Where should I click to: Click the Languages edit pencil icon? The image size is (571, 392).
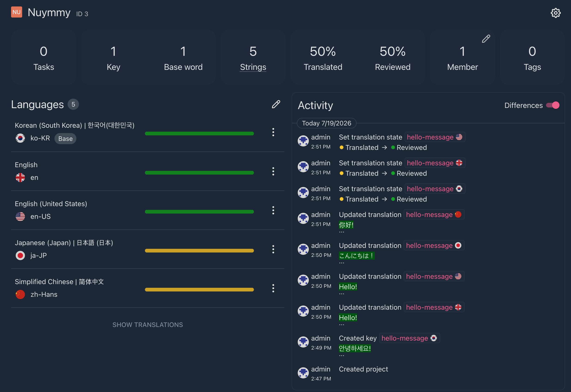[276, 104]
